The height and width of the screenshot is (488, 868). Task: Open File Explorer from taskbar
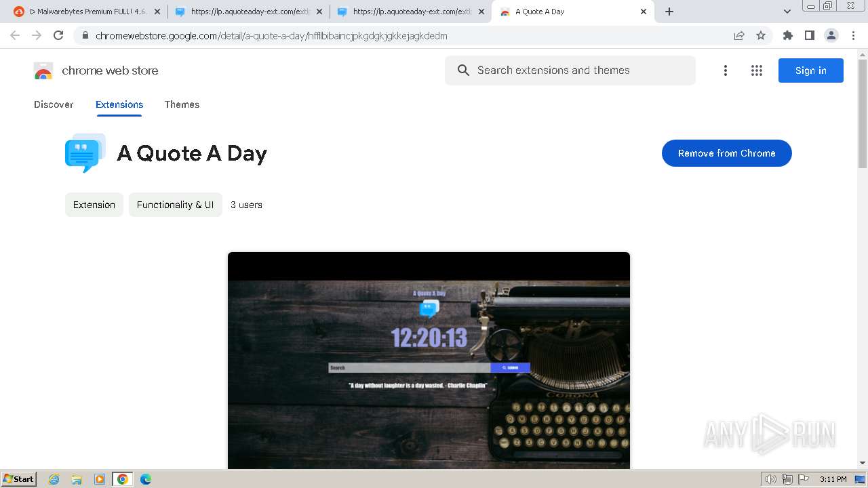[77, 479]
